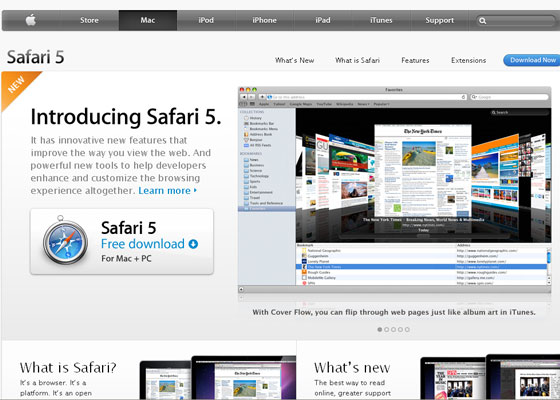Viewport: 560px width, 400px height.
Task: Click the Address Book icon in Collections
Action: [x=246, y=134]
